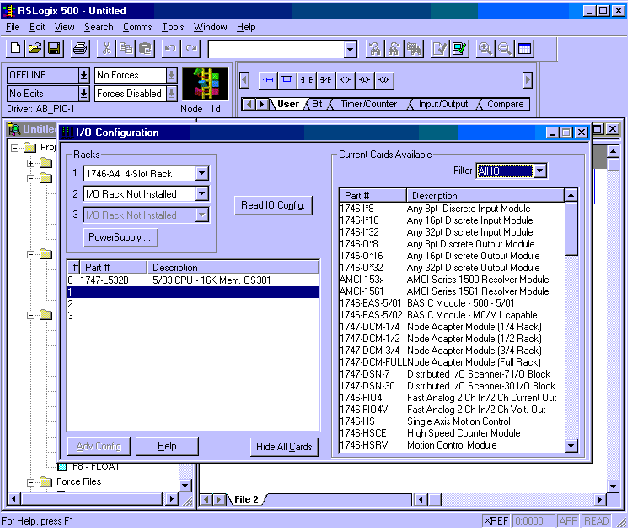The width and height of the screenshot is (630, 528).
Task: Click the processor ladder status graphic
Action: point(205,84)
